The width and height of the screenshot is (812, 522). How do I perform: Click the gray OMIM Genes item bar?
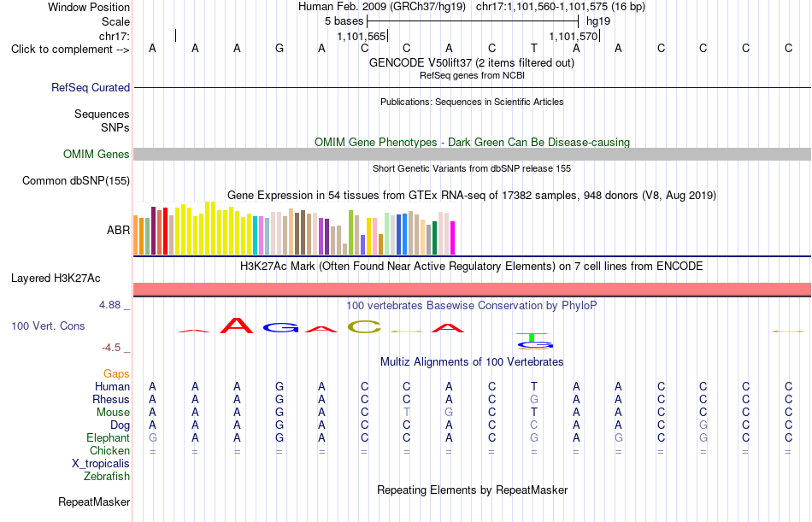473,155
